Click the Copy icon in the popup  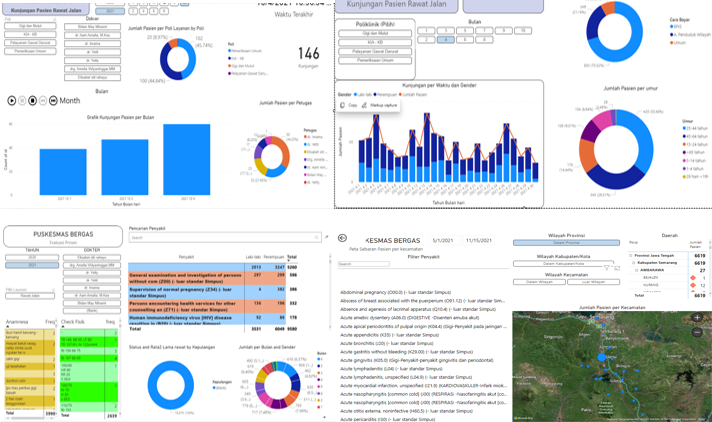(x=342, y=105)
